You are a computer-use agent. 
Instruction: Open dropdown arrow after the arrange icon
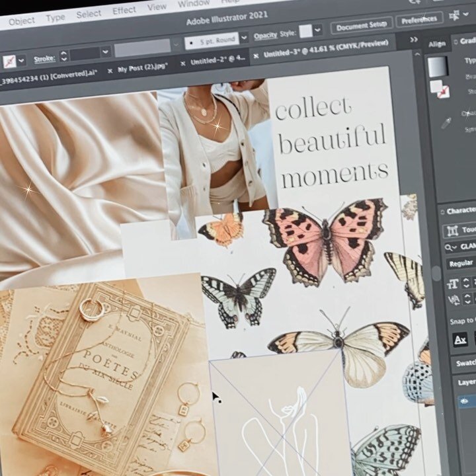(x=466, y=14)
